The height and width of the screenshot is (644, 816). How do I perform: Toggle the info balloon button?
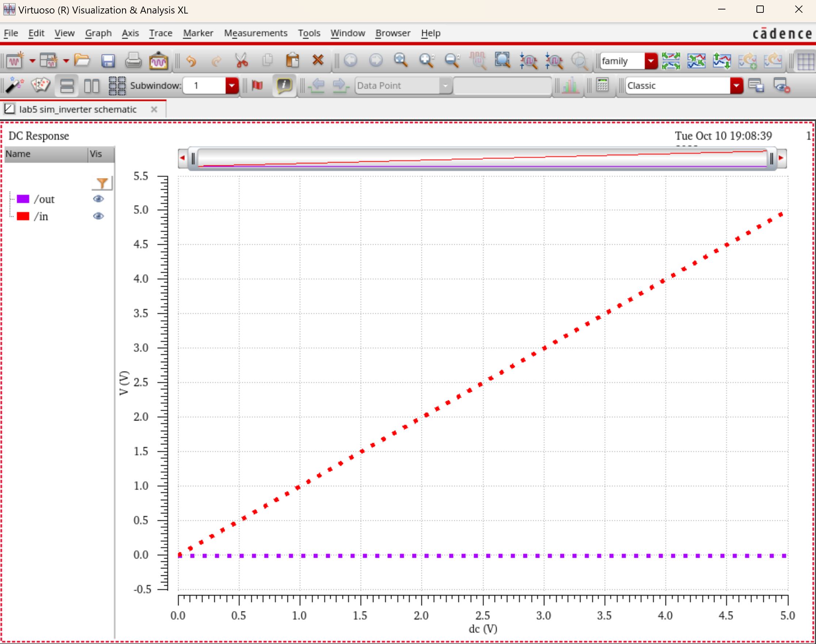click(x=284, y=85)
